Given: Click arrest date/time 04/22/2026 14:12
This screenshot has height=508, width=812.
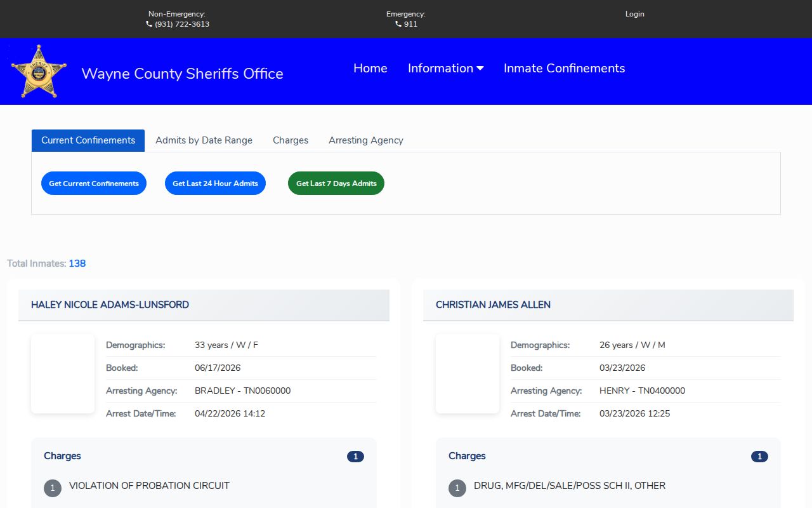Looking at the screenshot, I should pos(230,414).
